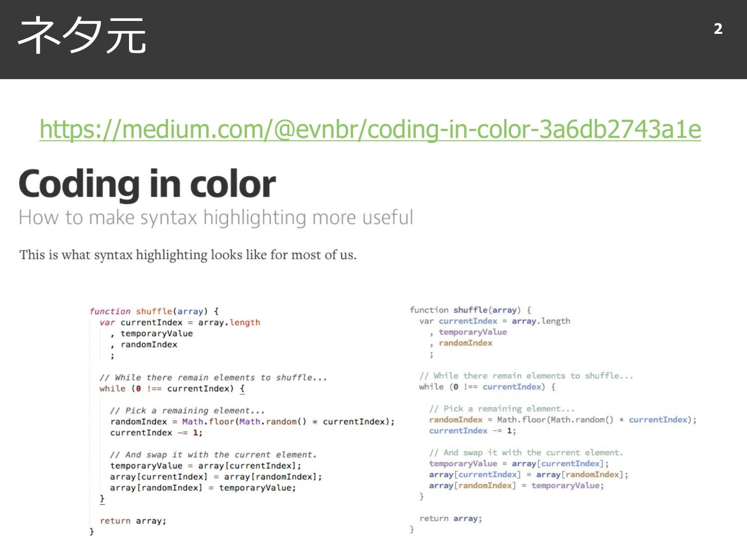The height and width of the screenshot is (560, 747).
Task: Click the orange length property on left side
Action: (248, 322)
